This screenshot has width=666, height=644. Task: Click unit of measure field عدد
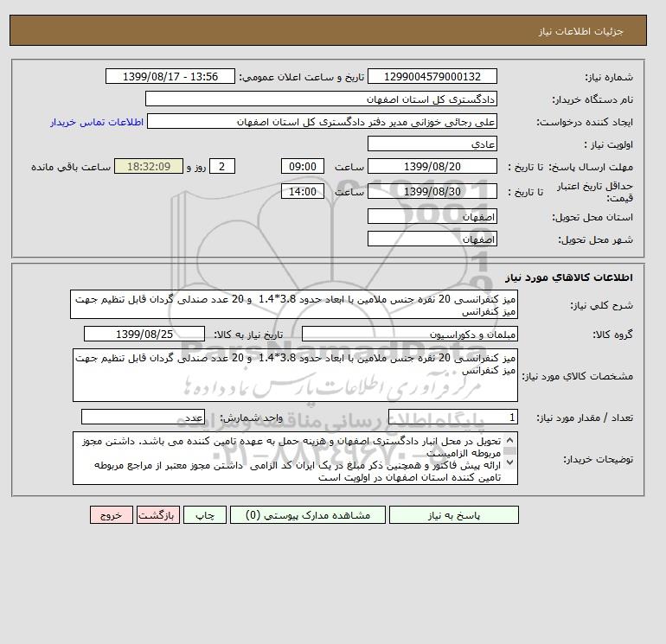coord(143,418)
